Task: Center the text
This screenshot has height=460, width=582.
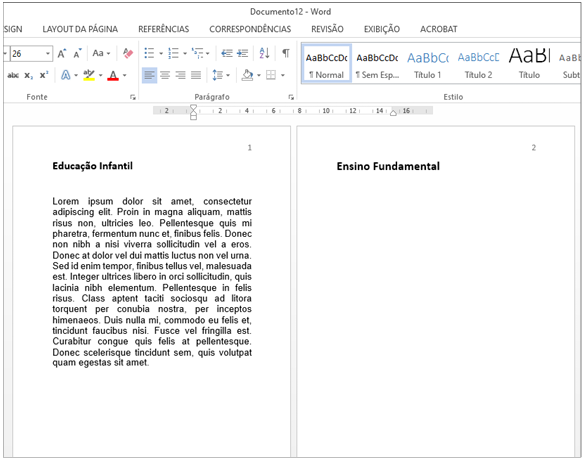Action: [x=165, y=75]
